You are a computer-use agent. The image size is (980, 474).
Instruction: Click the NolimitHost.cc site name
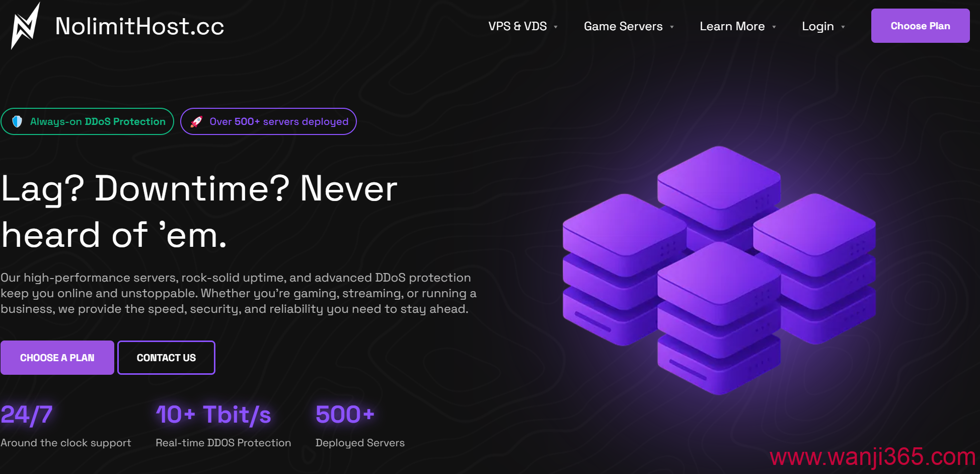[x=139, y=26]
